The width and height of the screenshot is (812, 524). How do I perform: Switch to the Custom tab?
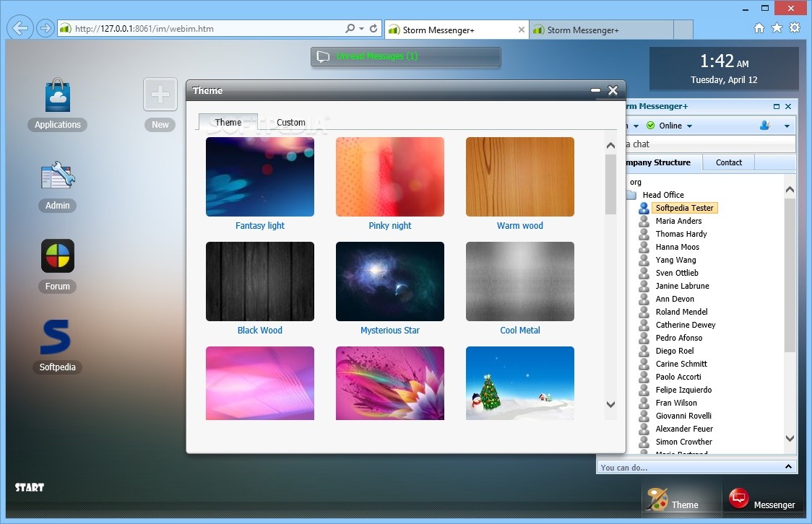[x=290, y=122]
